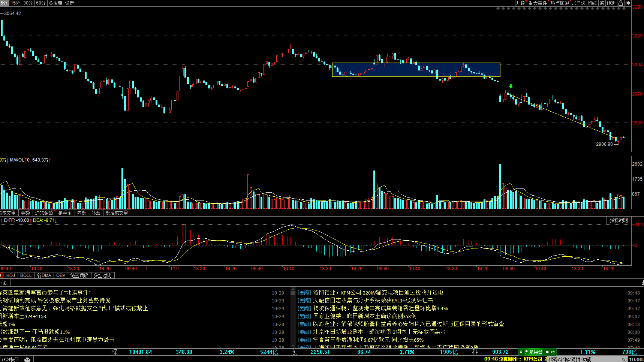Click the robot icon in bottom status bar
The width and height of the screenshot is (644, 362).
click(x=27, y=359)
